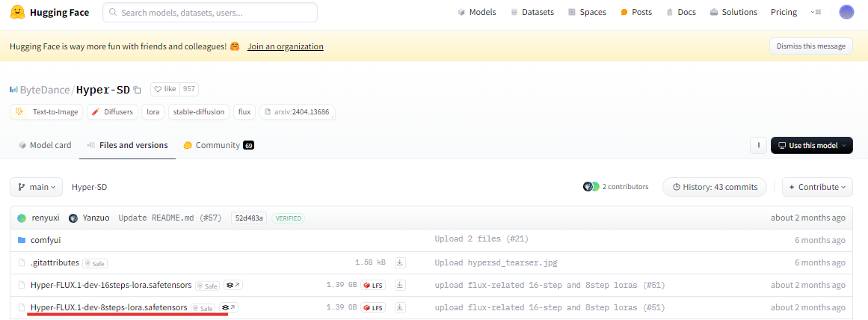Click the Safe badge for .gitattributes
868x320 pixels.
click(95, 263)
